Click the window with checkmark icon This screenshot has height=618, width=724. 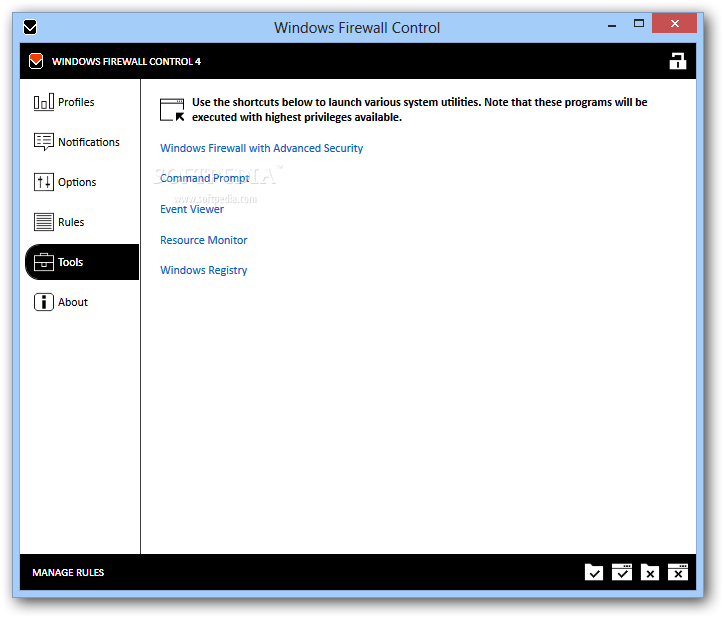coord(622,572)
